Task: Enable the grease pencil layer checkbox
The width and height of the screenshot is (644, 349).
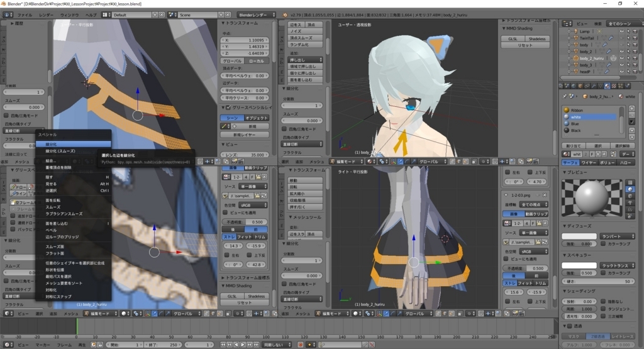Action: pos(228,108)
